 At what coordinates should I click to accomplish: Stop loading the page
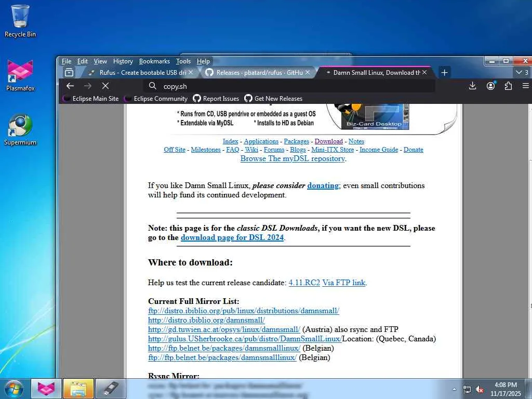coord(105,86)
